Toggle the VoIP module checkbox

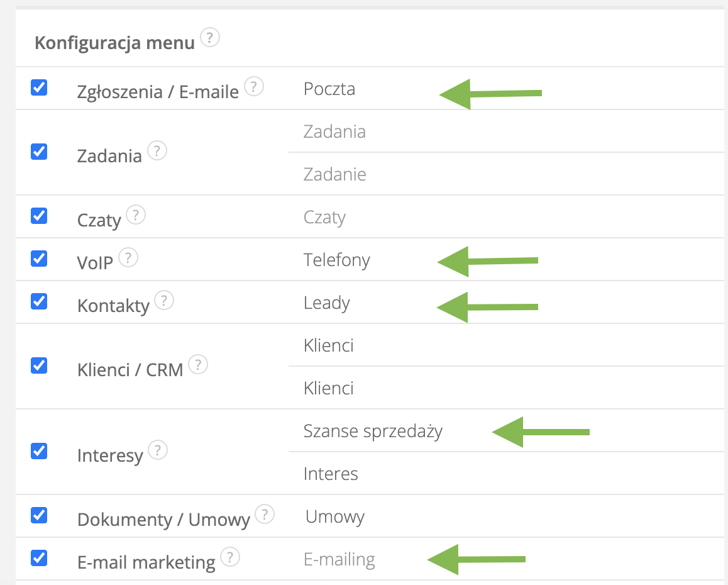39,259
